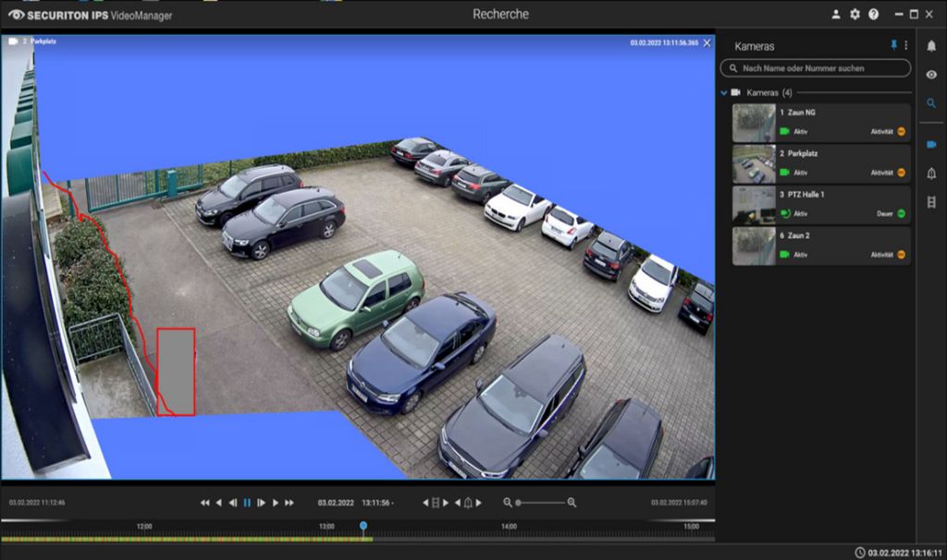Image resolution: width=947 pixels, height=560 pixels.
Task: Click the help question mark icon
Action: point(873,15)
